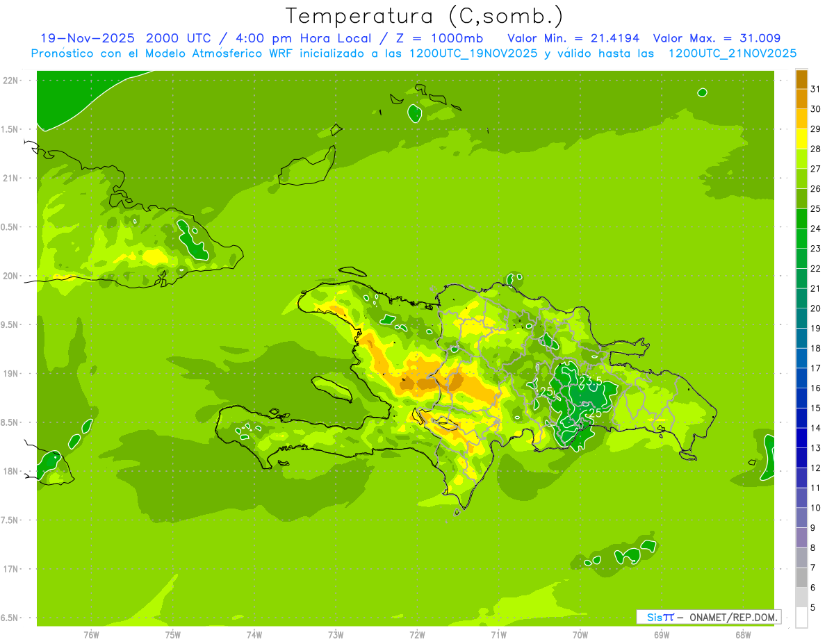Click the "69W" longitude axis label

[662, 635]
